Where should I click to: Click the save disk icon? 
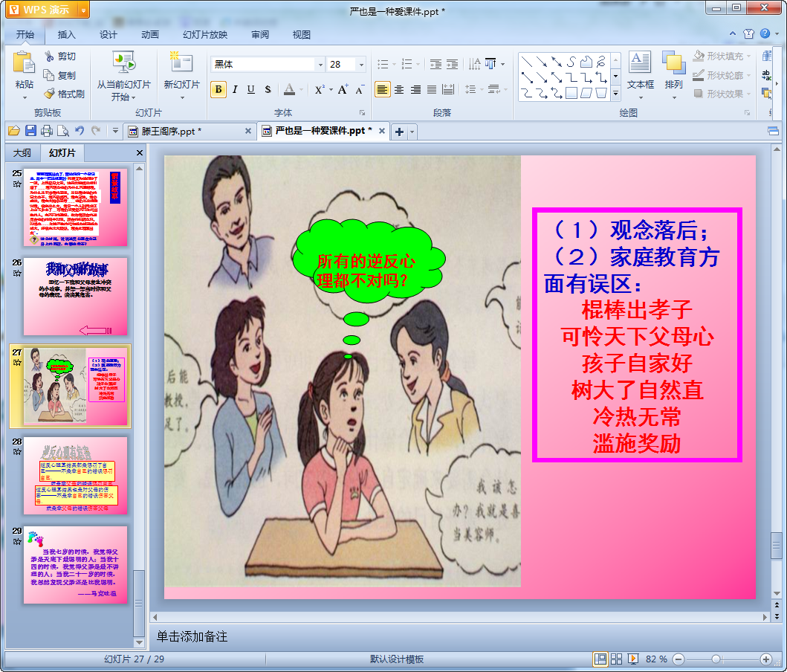tap(30, 131)
